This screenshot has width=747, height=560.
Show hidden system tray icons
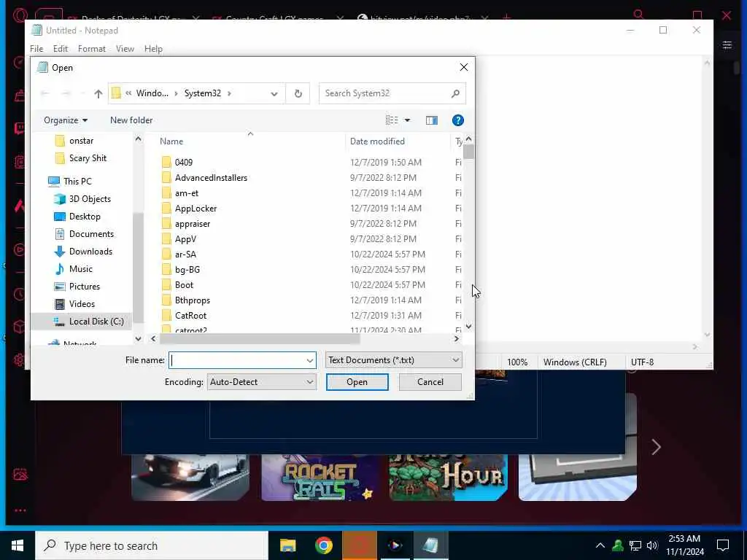click(x=600, y=545)
